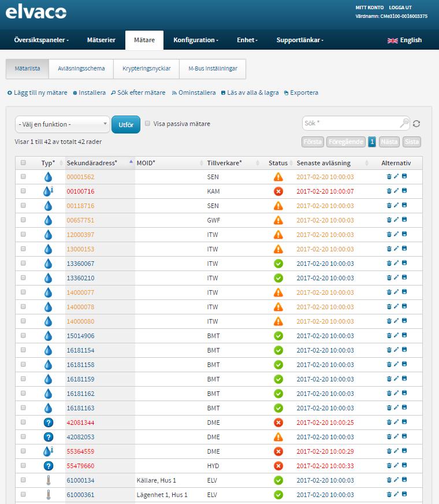Switch to M-Bus inställningar tab
The image size is (439, 504).
click(x=213, y=68)
